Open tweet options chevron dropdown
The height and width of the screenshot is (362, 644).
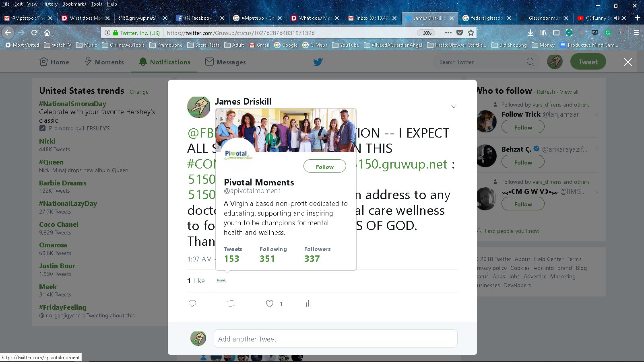(454, 107)
